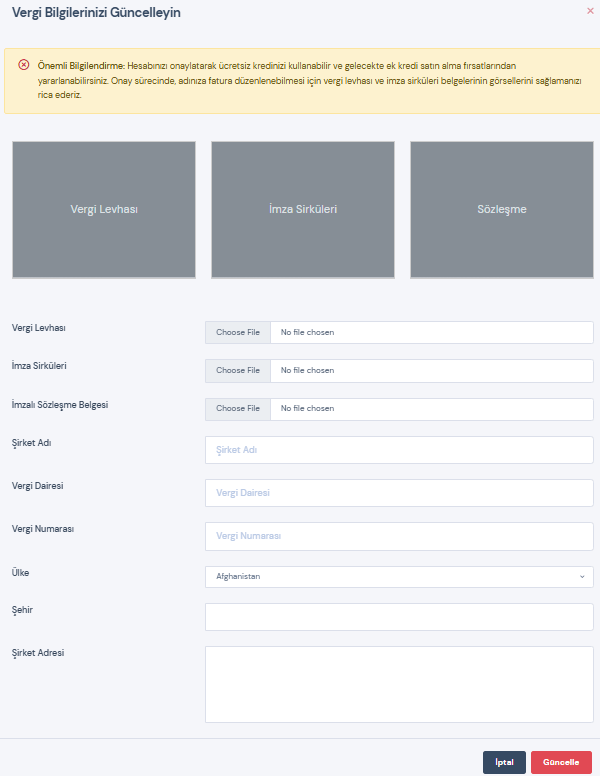600x776 pixels.
Task: Focus the Şirket Adresi text area
Action: [x=399, y=684]
